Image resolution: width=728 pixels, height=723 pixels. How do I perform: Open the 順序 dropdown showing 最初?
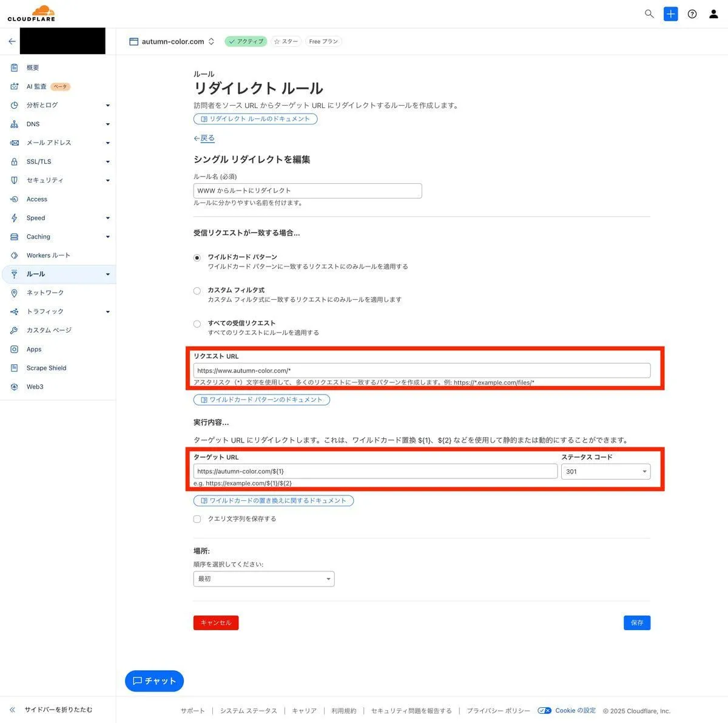point(264,579)
